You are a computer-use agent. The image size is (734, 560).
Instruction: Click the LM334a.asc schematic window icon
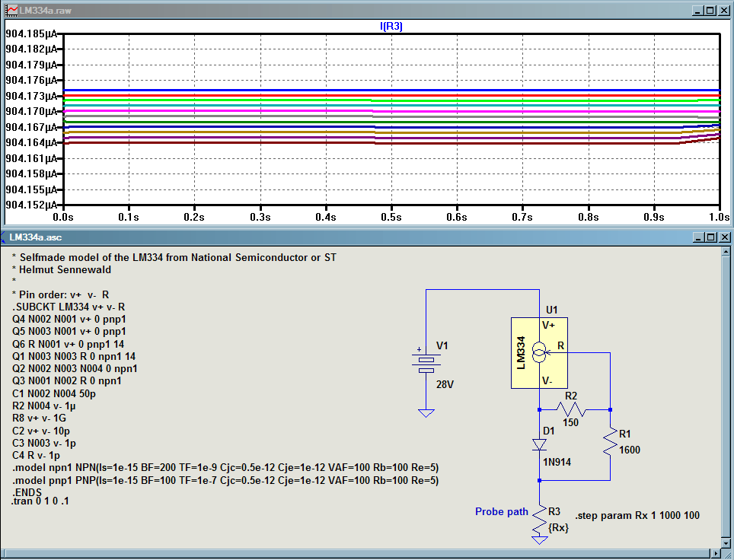[2, 237]
